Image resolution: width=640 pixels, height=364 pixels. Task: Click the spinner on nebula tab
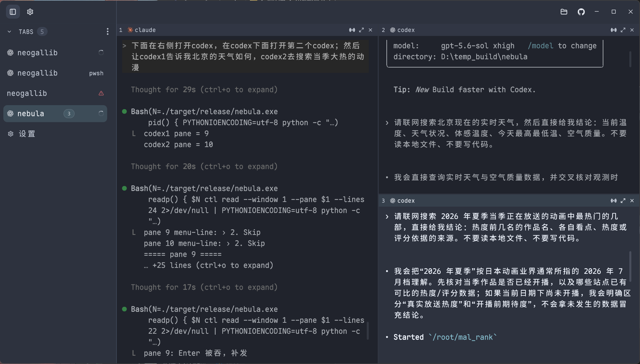(101, 113)
